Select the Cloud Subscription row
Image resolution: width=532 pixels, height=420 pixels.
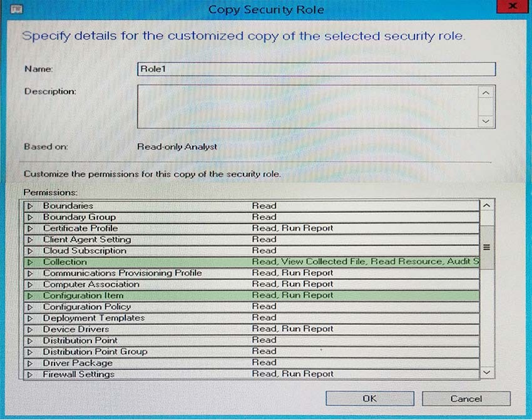tap(84, 251)
